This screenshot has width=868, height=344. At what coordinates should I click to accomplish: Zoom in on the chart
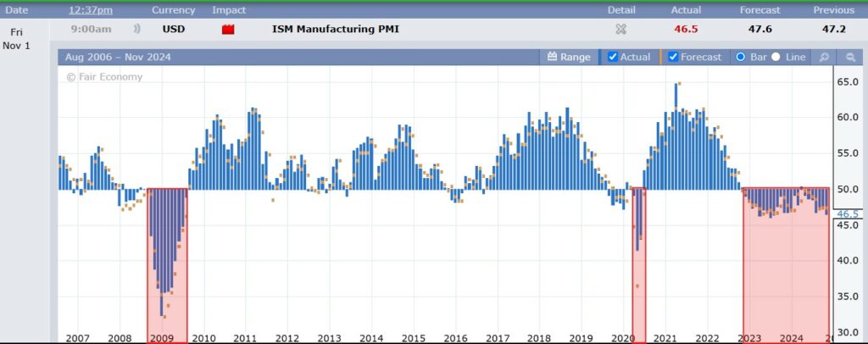(822, 57)
